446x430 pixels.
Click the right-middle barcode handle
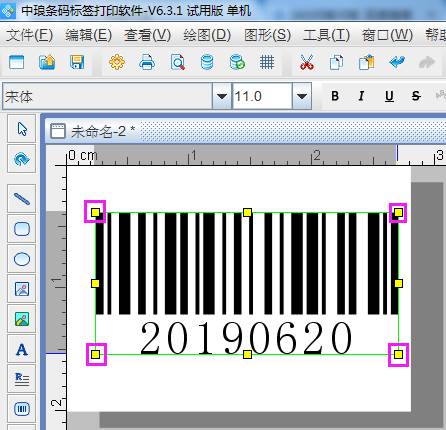point(398,283)
